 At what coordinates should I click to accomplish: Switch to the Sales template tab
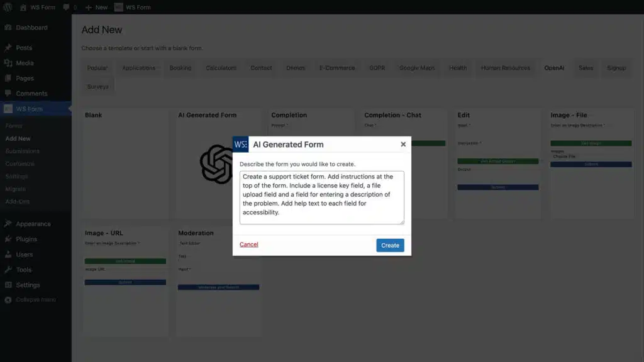tap(586, 68)
